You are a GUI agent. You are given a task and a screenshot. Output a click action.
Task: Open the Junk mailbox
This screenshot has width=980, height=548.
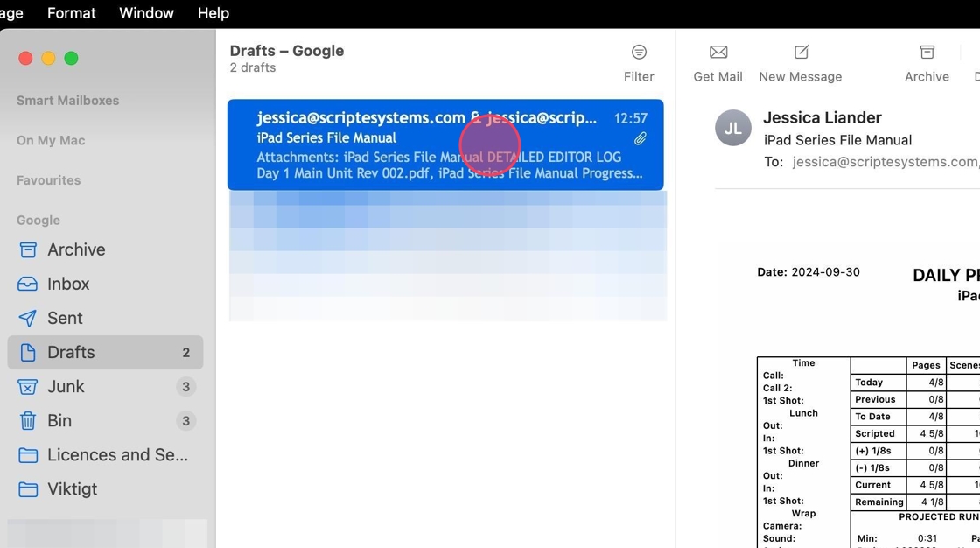point(105,387)
